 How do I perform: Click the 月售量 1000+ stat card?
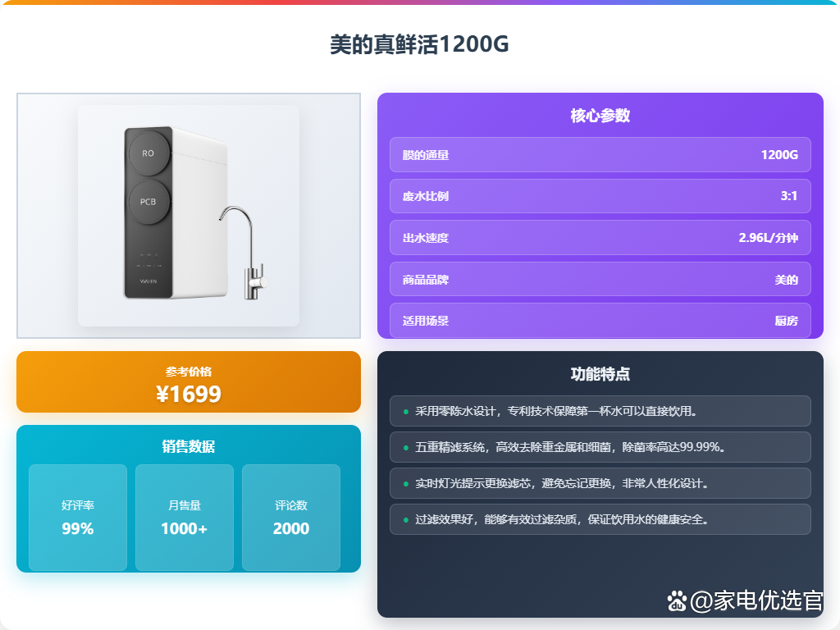(185, 518)
